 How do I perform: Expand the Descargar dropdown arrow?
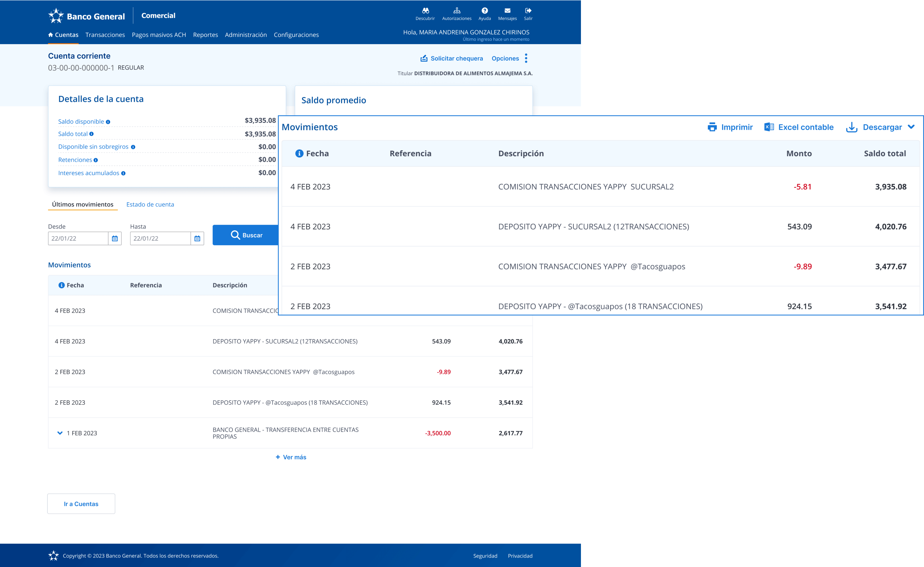coord(911,127)
